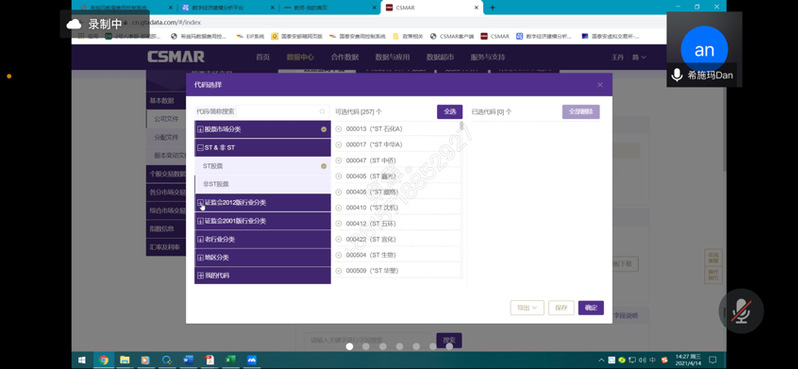Click the search magnifier in the code search box

(x=322, y=111)
